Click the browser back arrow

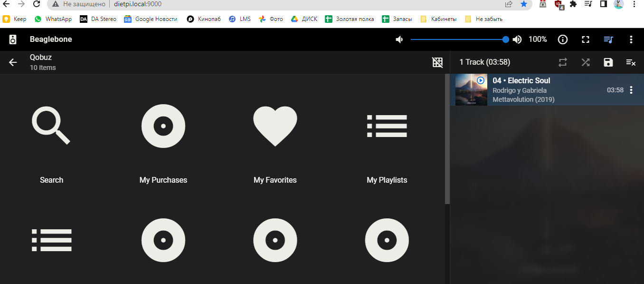6,4
